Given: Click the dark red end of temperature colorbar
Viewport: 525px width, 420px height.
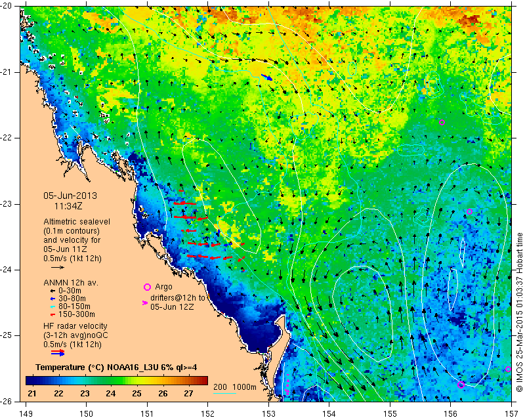Looking at the screenshot, I should tap(203, 381).
